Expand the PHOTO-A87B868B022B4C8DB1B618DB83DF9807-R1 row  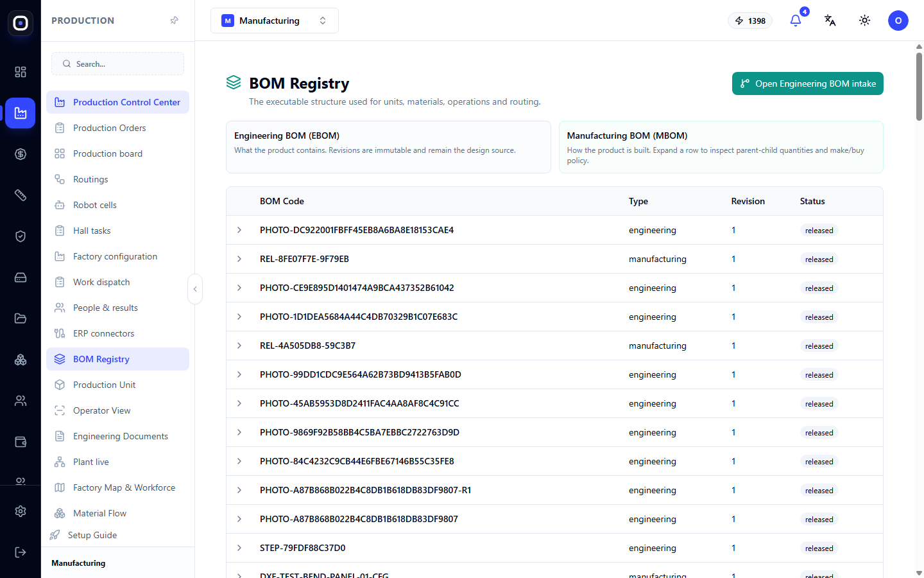[239, 490]
